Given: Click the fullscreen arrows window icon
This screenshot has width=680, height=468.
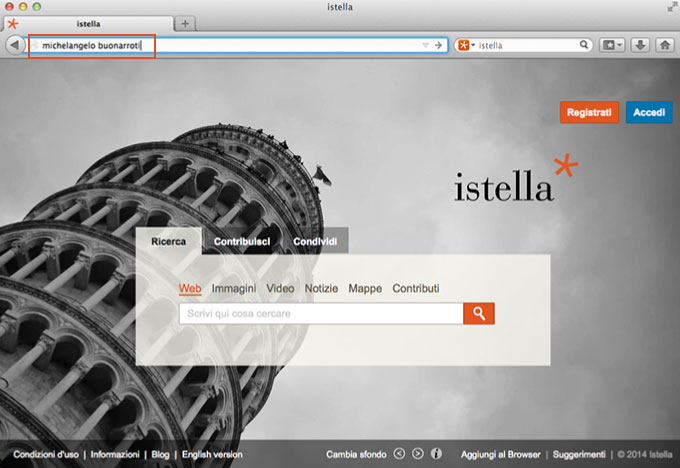Looking at the screenshot, I should (x=671, y=7).
